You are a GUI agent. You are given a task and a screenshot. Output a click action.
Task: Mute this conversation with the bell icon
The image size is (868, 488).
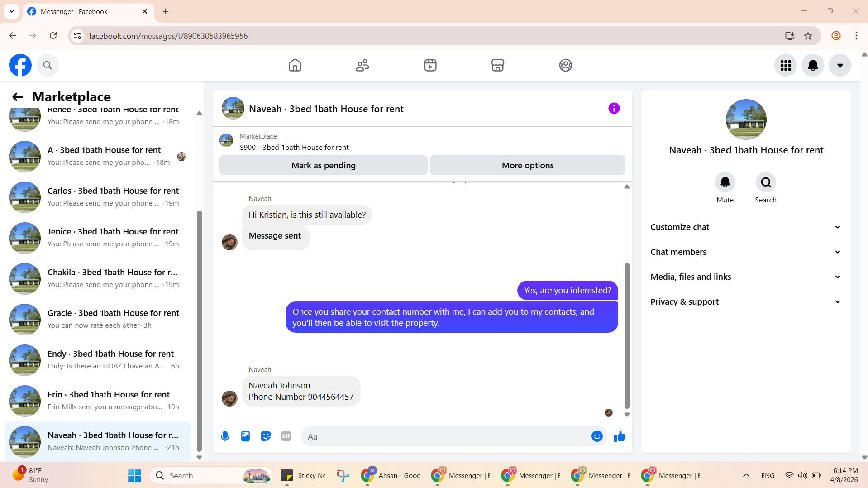point(725,182)
